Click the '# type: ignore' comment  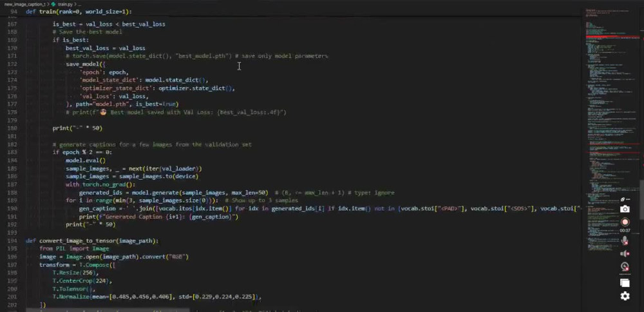pos(372,192)
